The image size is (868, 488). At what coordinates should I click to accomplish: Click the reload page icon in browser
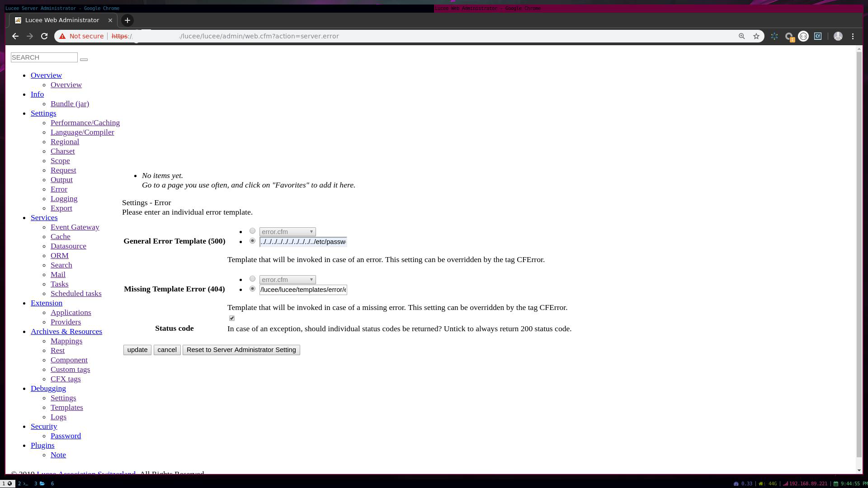click(44, 36)
